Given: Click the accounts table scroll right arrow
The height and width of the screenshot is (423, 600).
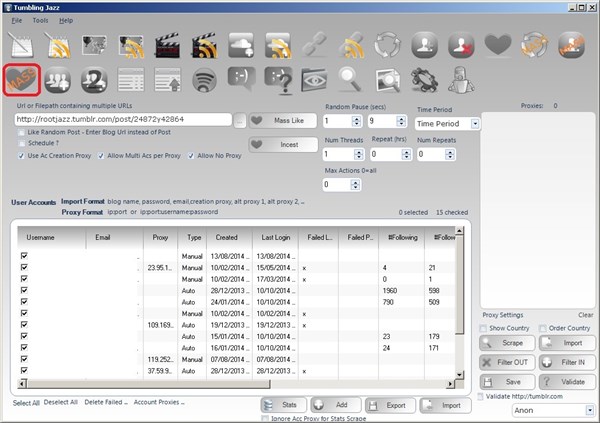Looking at the screenshot, I should (x=450, y=383).
